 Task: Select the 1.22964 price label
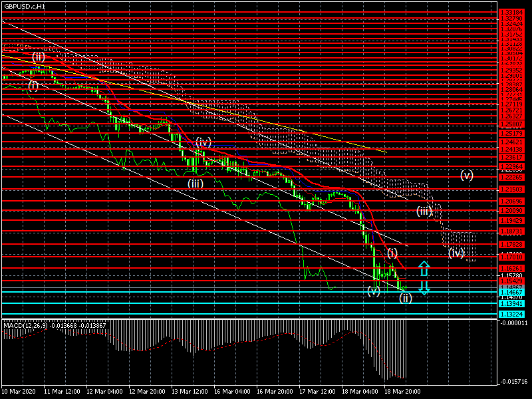tap(511, 167)
